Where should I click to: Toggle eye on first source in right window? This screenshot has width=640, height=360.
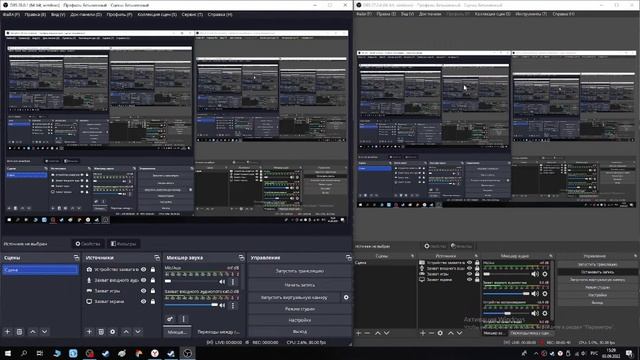tap(469, 263)
